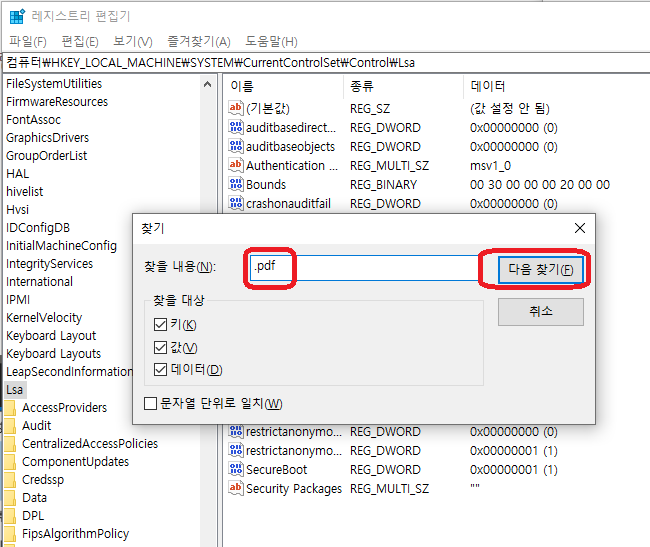
Task: Select the GraphicsDrivers key
Action: click(47, 138)
